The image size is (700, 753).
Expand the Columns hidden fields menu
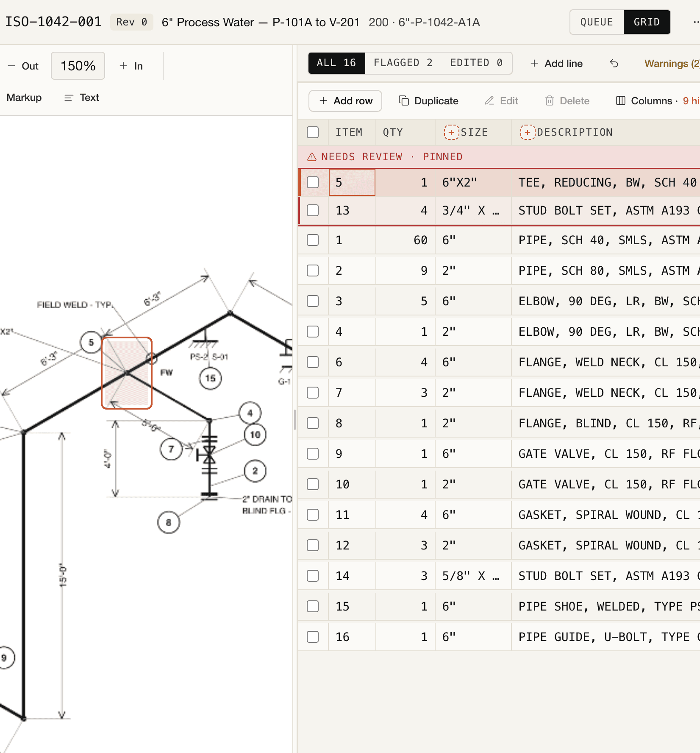[x=657, y=101]
